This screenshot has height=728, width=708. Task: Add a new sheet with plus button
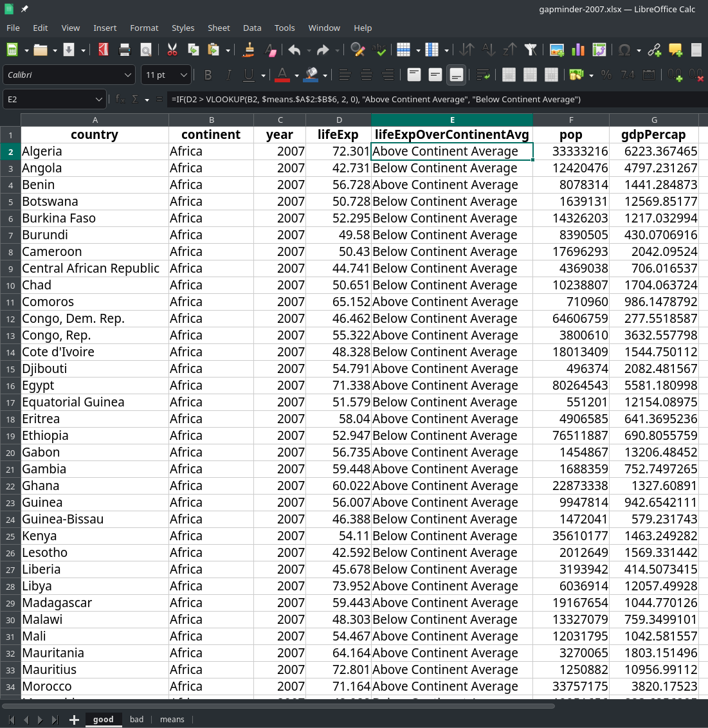pyautogui.click(x=74, y=720)
